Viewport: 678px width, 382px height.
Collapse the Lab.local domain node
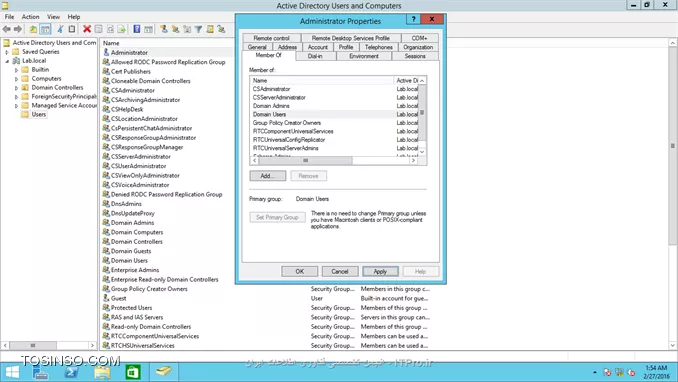click(7, 61)
